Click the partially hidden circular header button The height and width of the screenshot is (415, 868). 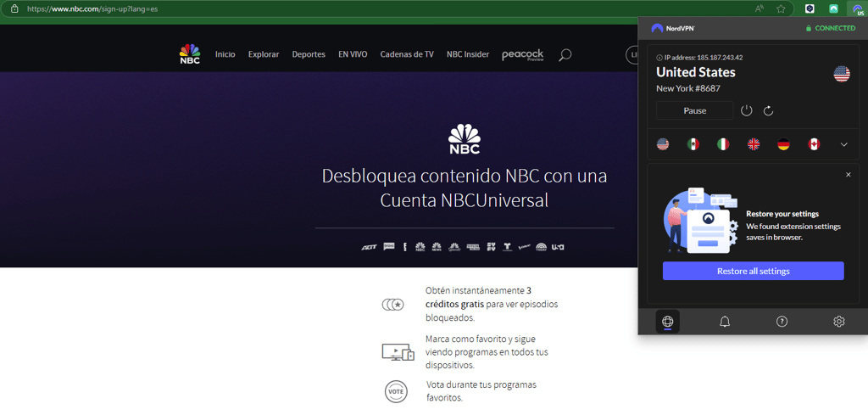(x=632, y=55)
